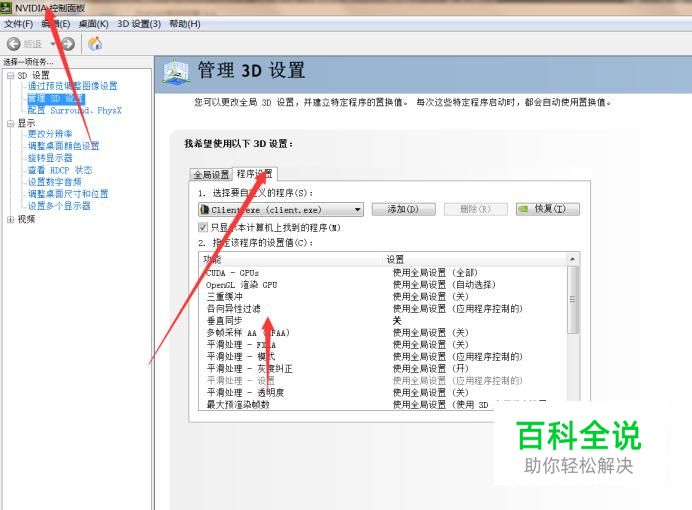Open 通过预览调整图像设置 link
Screen dimensions: 692x510
pyautogui.click(x=73, y=86)
